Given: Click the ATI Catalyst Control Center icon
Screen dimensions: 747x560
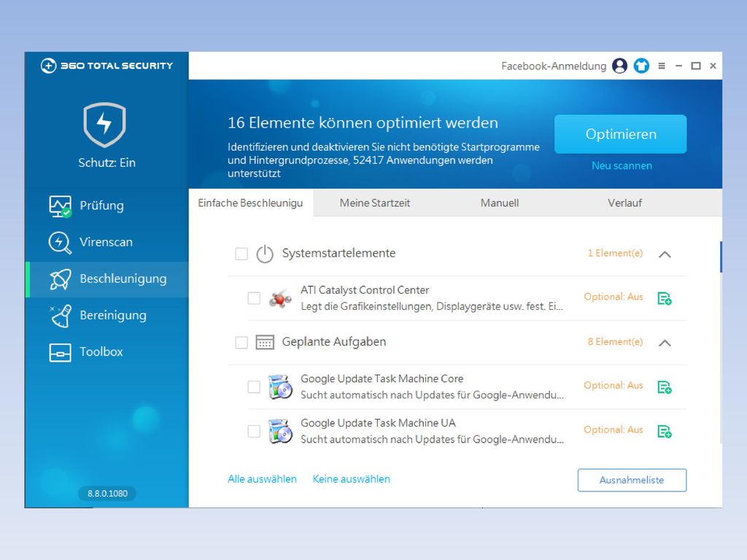Looking at the screenshot, I should tap(280, 298).
